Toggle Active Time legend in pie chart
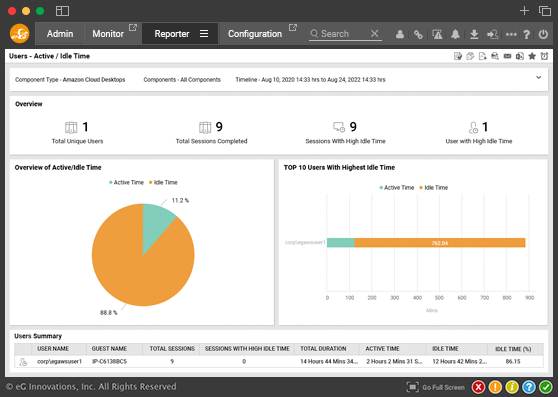The image size is (558, 397). pyautogui.click(x=126, y=182)
